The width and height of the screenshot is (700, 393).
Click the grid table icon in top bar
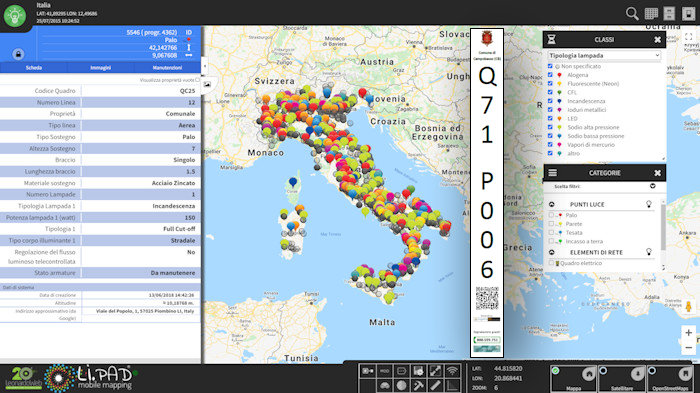click(x=651, y=13)
